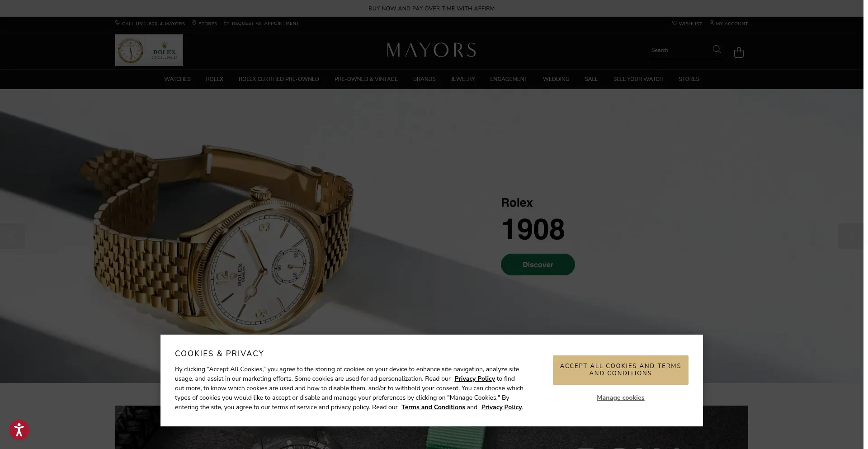Open the accessibility widget icon

19,430
